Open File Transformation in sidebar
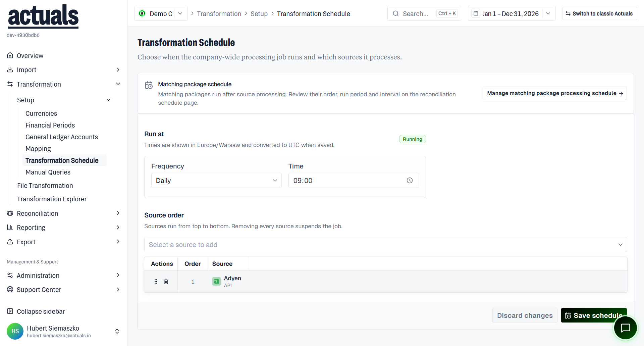The width and height of the screenshot is (644, 346). [x=45, y=186]
